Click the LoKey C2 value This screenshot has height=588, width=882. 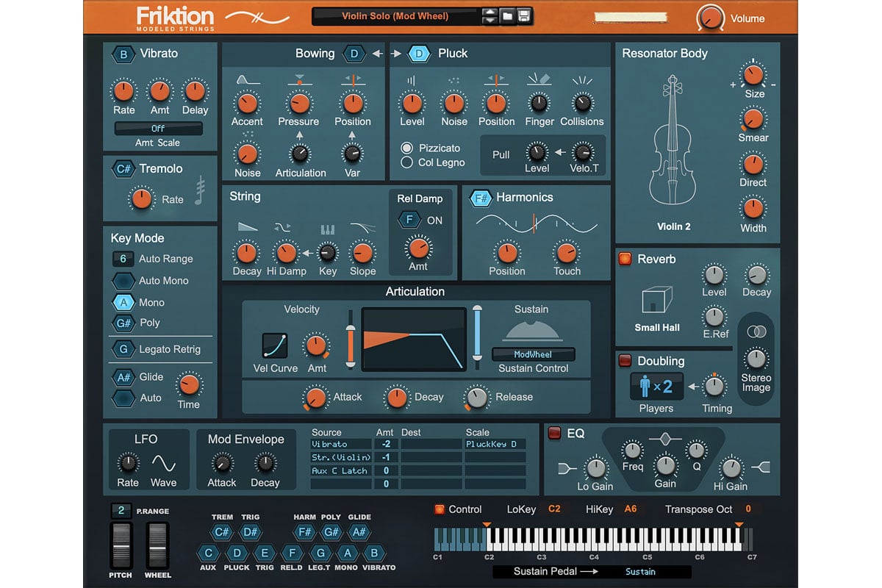point(554,509)
